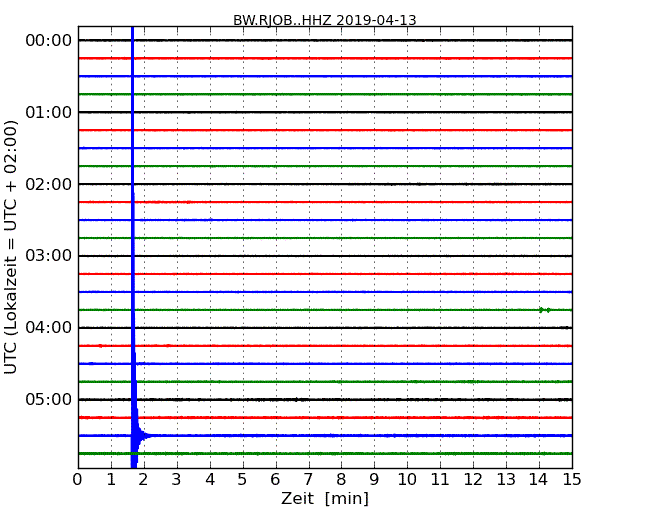Click the plot title BW.RJOB..HHZ 2019-04-13

(325, 20)
